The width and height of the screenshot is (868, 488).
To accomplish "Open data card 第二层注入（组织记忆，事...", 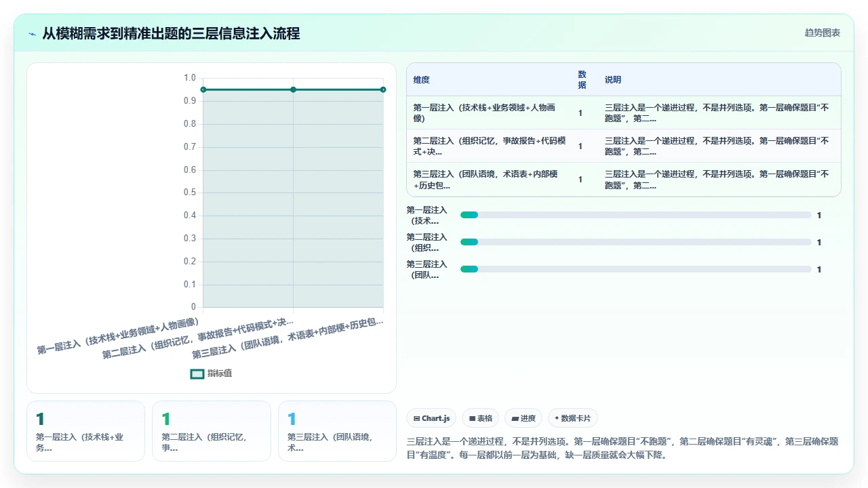I will pos(212,431).
